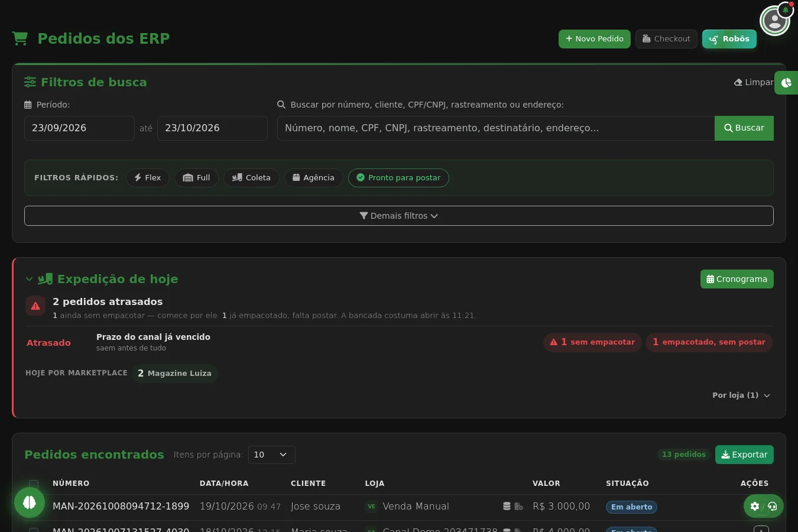Click the red warning triangle for late orders
Viewport: 798px width, 532px height.
[x=35, y=306]
